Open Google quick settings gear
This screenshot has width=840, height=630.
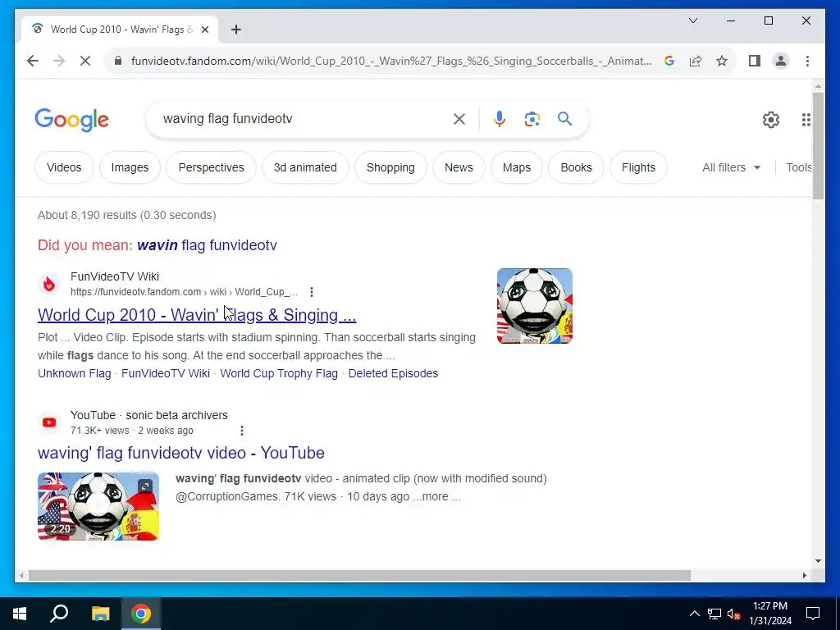(771, 120)
